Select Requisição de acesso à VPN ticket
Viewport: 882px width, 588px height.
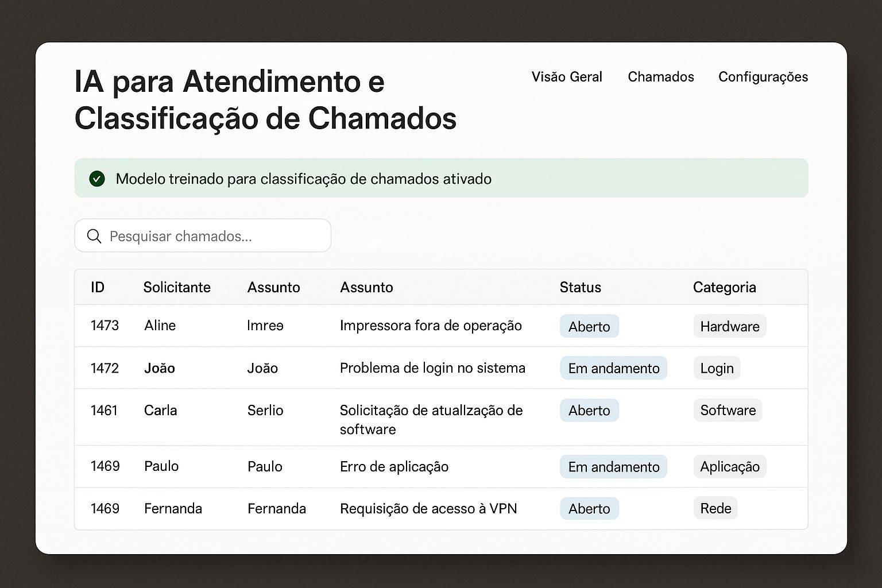pyautogui.click(x=428, y=508)
